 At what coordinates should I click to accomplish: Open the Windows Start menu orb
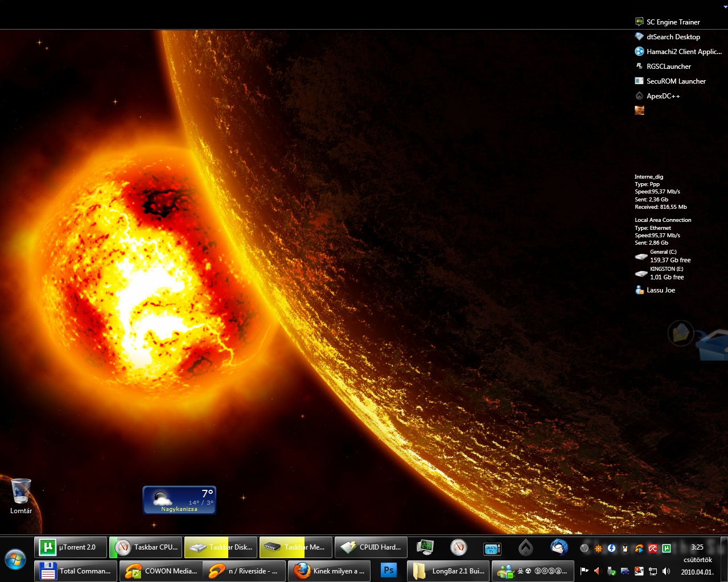[x=15, y=560]
